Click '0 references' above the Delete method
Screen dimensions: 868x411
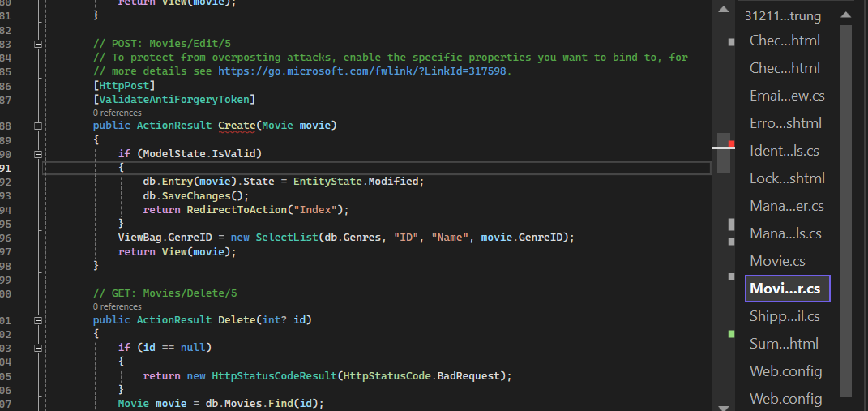117,306
